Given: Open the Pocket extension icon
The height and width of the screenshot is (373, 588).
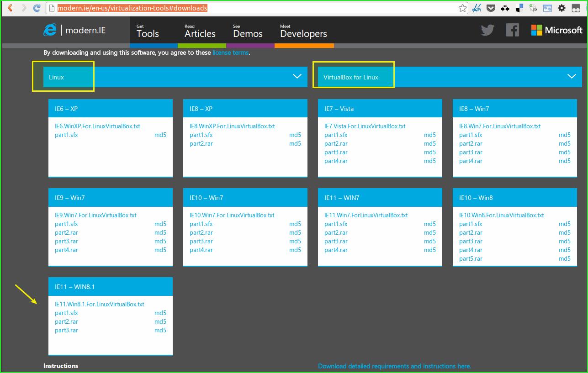Looking at the screenshot, I should click(x=491, y=8).
